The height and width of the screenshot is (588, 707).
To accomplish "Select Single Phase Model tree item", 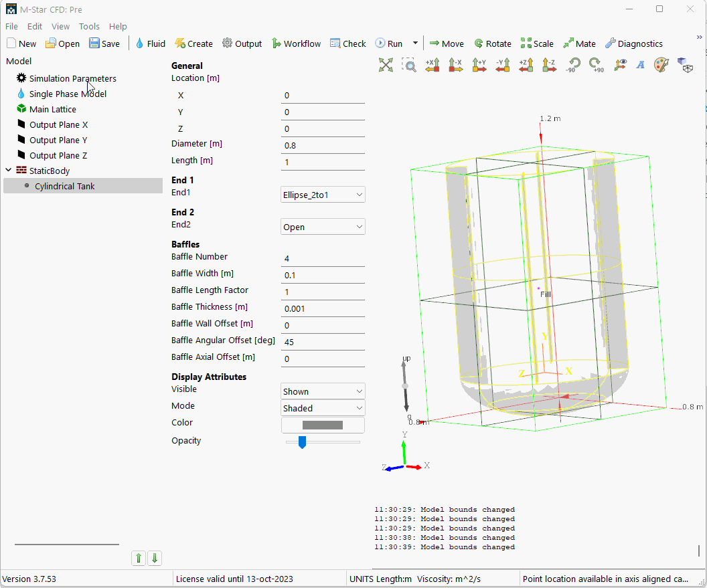I will coord(68,94).
